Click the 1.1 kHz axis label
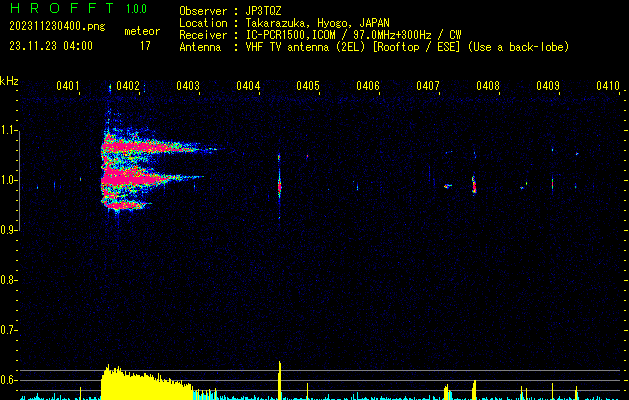The image size is (629, 400). click(x=9, y=130)
